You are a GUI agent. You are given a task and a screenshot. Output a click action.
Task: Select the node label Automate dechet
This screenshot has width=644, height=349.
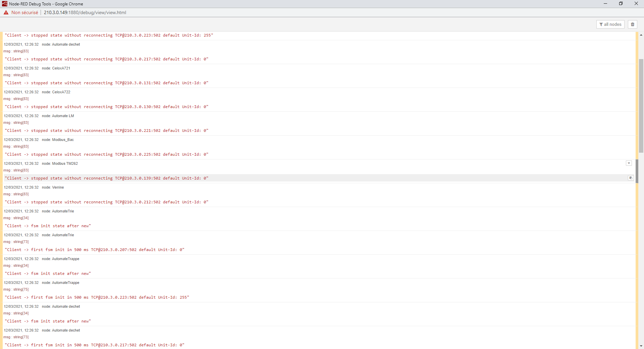point(66,44)
